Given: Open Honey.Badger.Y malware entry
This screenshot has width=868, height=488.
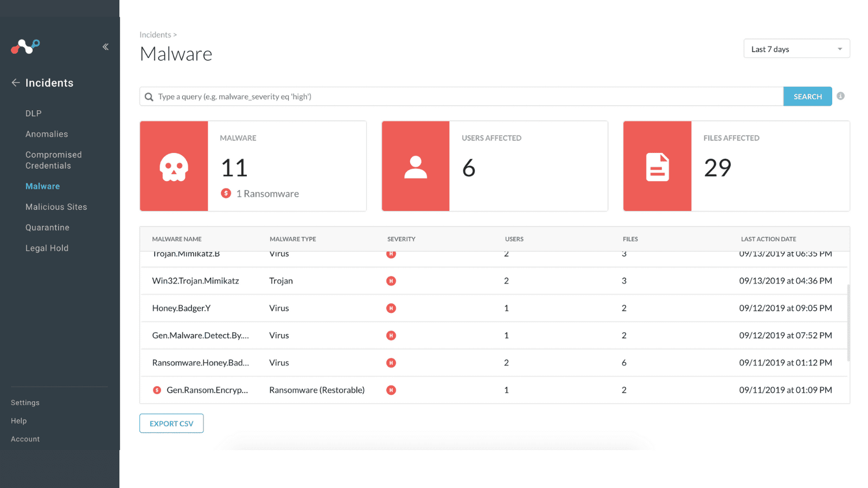Looking at the screenshot, I should click(181, 308).
